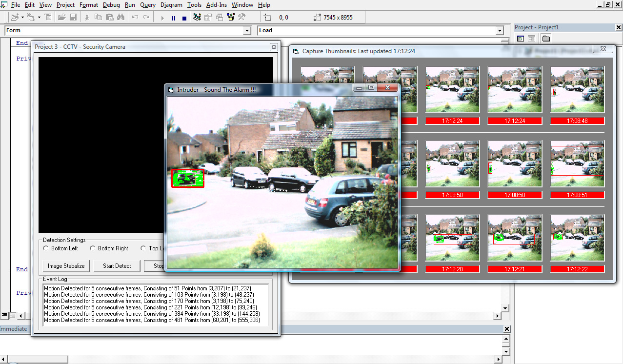Open the Debug menu

pyautogui.click(x=111, y=5)
